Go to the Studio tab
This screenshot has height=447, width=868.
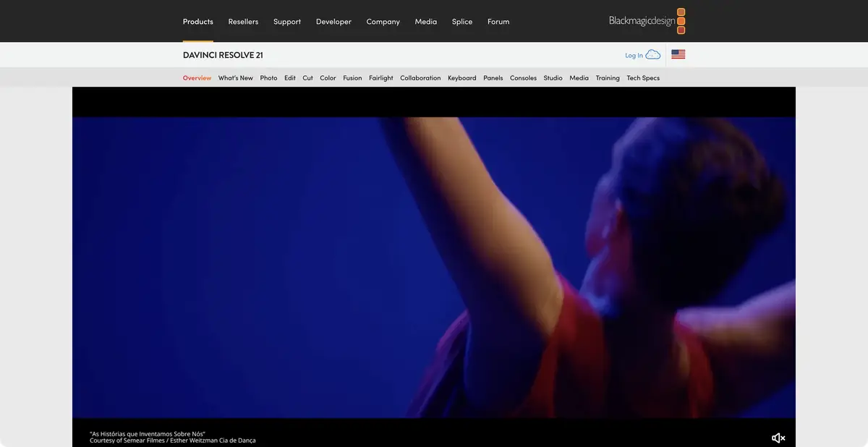(553, 78)
